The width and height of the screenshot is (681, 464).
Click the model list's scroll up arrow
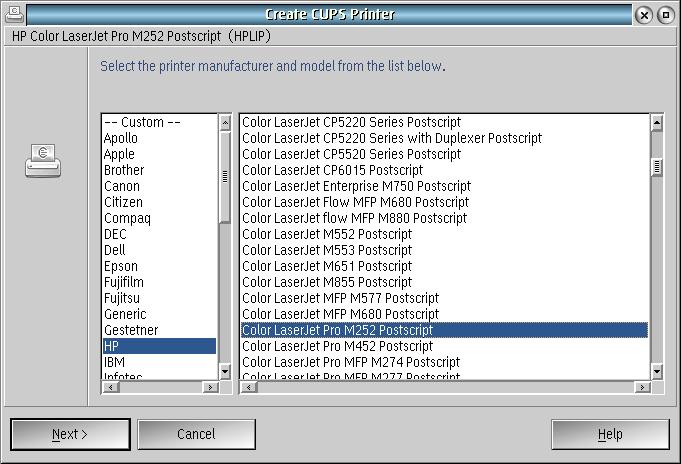click(x=657, y=123)
